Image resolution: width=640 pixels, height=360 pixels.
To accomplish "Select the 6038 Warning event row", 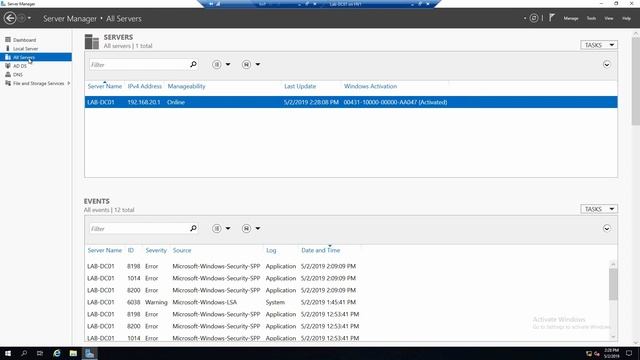I will tap(347, 302).
